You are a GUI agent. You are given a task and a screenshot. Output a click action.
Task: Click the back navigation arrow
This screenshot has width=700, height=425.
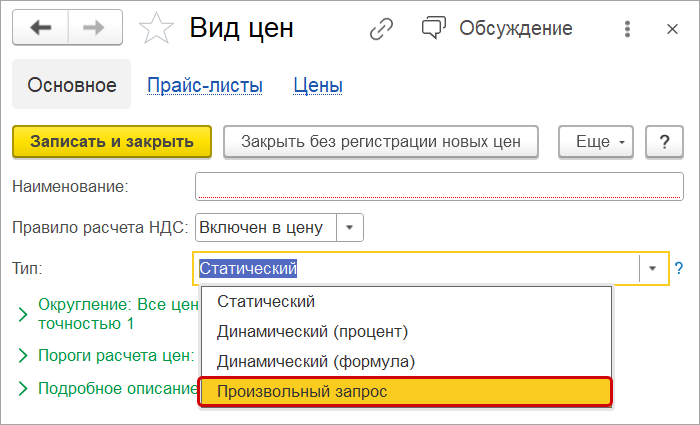(x=40, y=28)
